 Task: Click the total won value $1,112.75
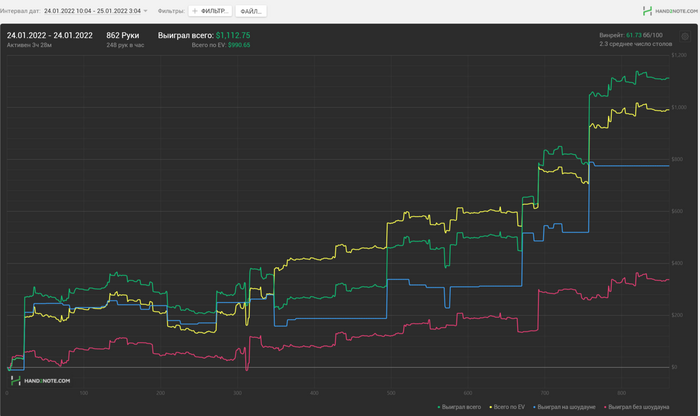click(233, 35)
